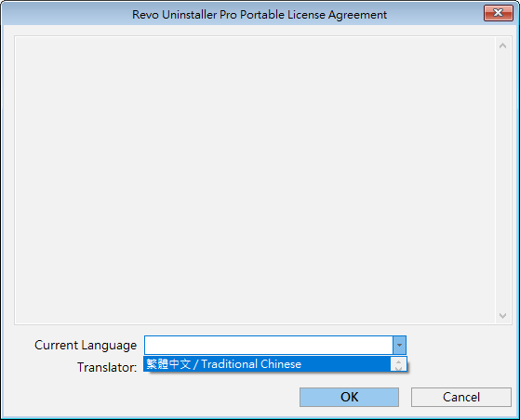The image size is (520, 420).
Task: Click the Current Language label
Action: coord(86,345)
